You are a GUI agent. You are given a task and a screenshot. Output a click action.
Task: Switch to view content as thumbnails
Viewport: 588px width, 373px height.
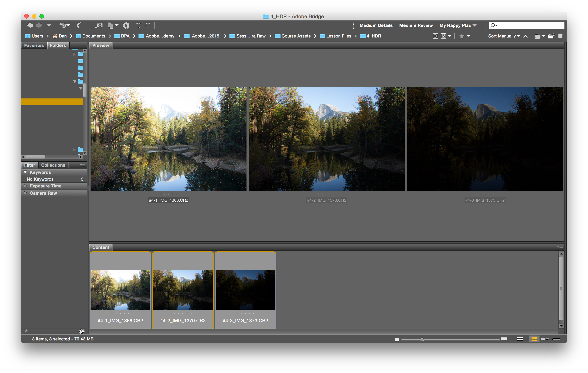coord(534,339)
